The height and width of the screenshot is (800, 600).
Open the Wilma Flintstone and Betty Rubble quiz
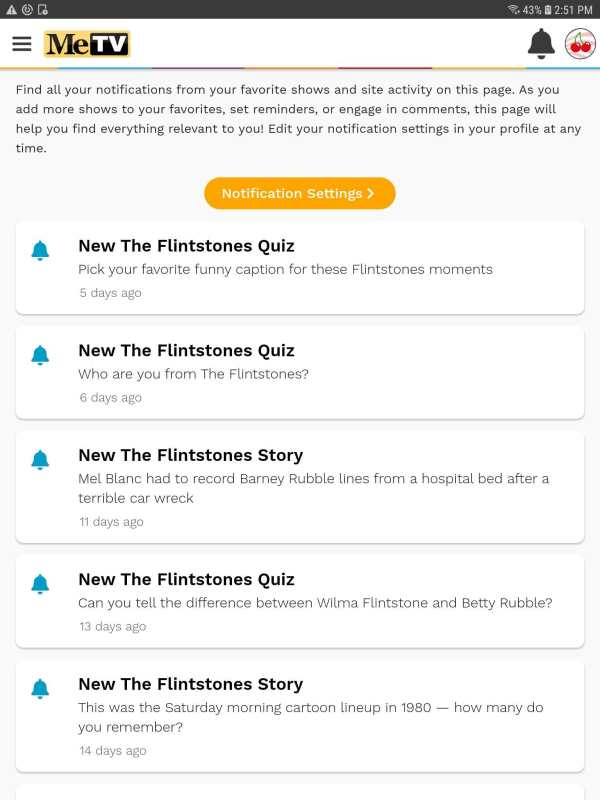[x=300, y=602]
